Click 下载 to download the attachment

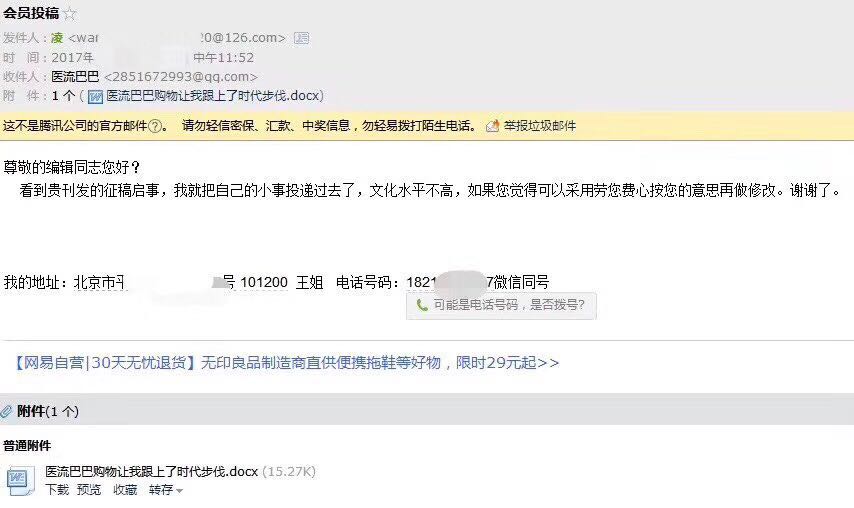57,490
